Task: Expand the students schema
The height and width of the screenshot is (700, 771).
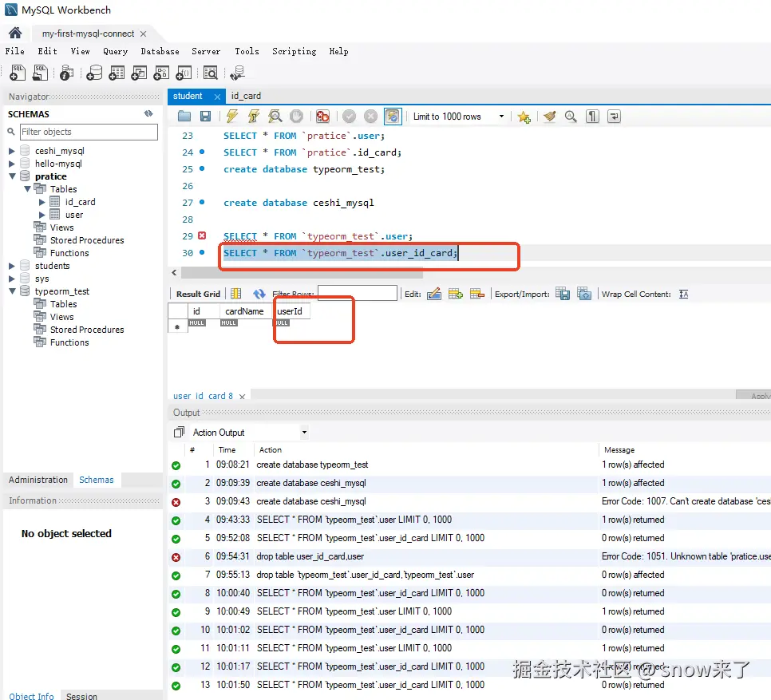Action: tap(12, 266)
